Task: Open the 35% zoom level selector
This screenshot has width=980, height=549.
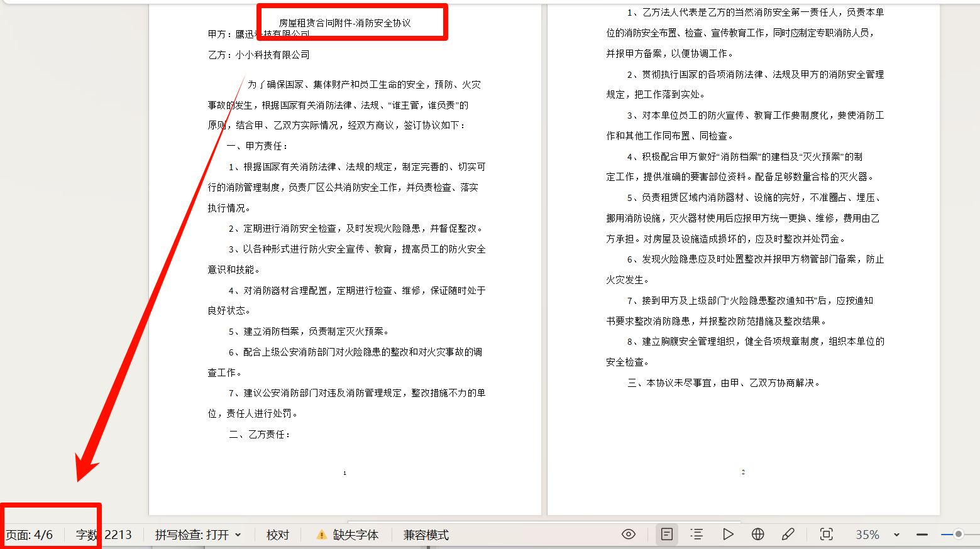Action: [x=868, y=535]
